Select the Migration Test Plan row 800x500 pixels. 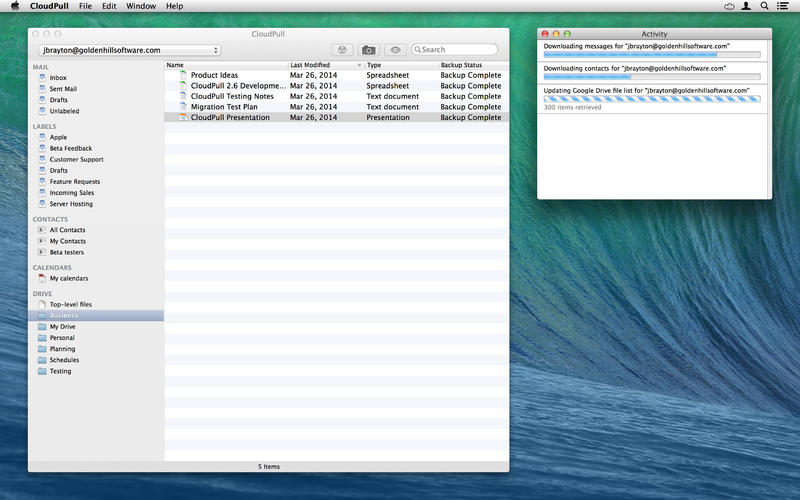tap(224, 106)
